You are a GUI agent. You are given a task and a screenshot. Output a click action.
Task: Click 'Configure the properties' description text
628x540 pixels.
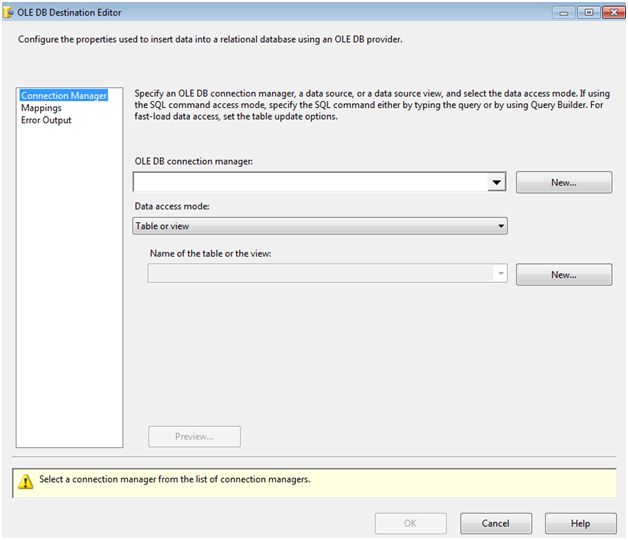[x=210, y=39]
